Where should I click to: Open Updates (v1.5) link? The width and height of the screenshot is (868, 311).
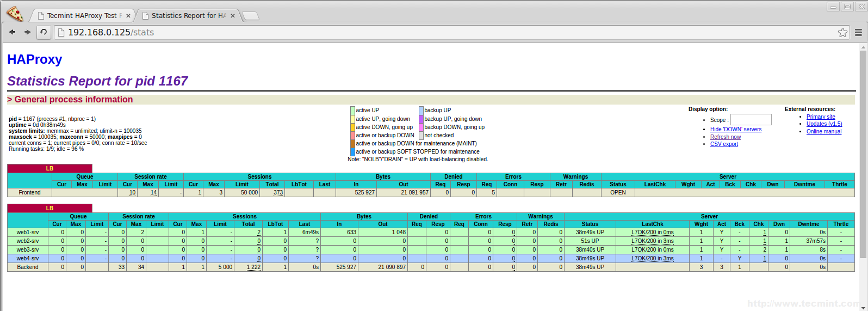pyautogui.click(x=824, y=124)
